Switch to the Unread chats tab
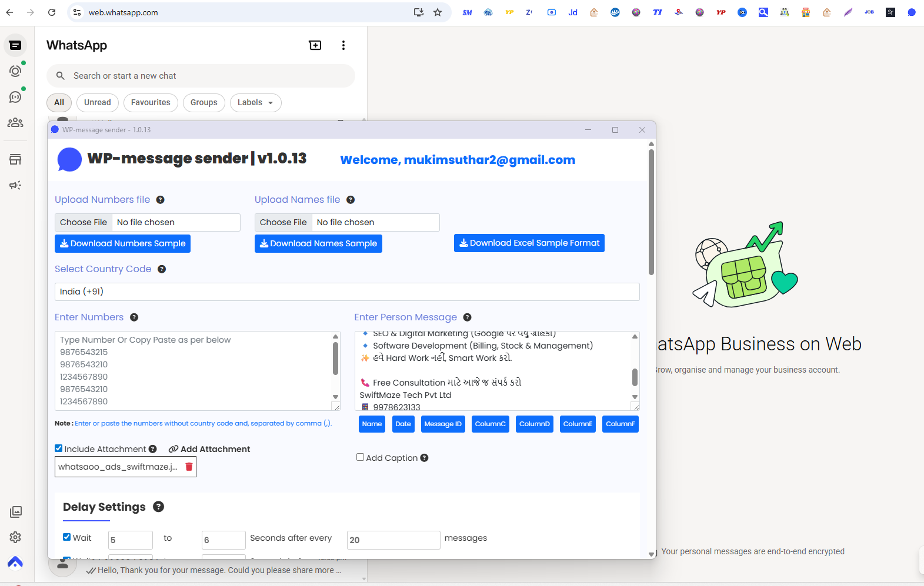This screenshot has width=924, height=586. pyautogui.click(x=98, y=102)
